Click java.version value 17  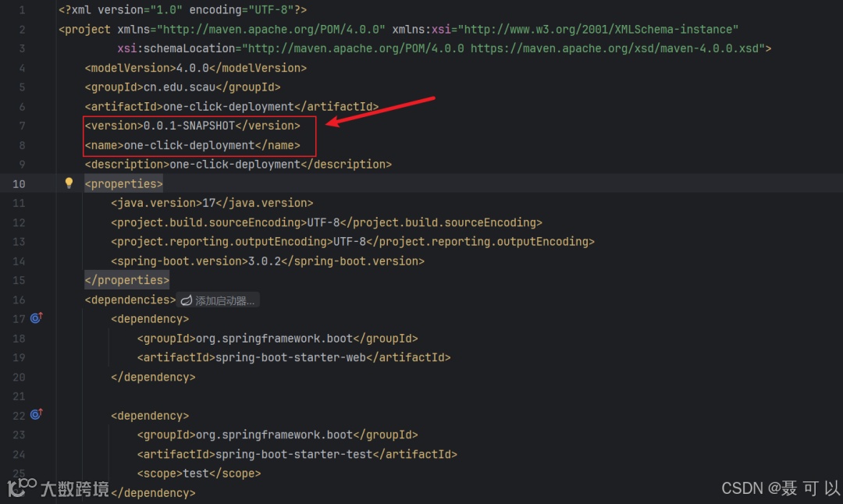click(x=208, y=203)
